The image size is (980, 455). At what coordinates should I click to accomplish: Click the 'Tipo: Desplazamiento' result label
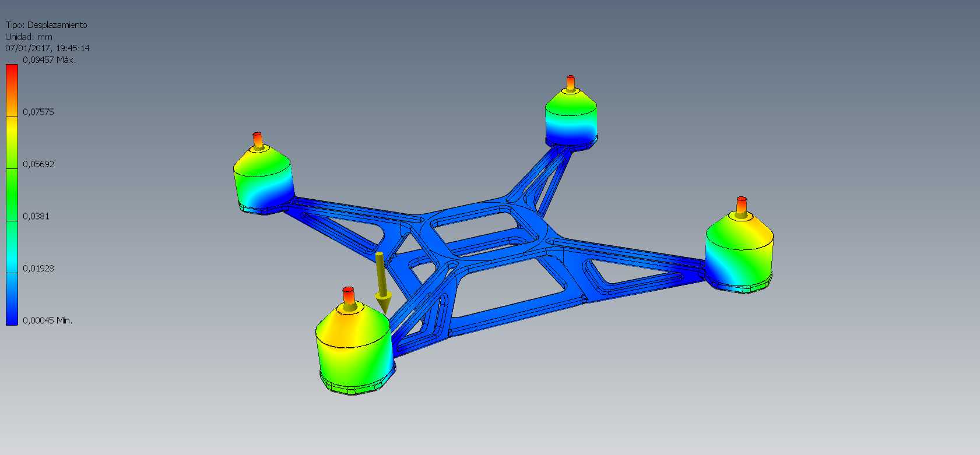[46, 25]
